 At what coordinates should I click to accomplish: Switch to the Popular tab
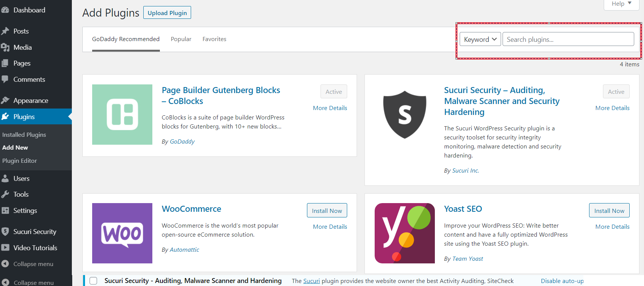coord(181,39)
